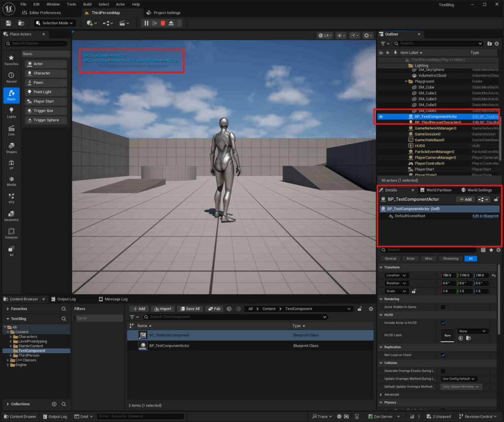Select the VFX category icon
The width and height of the screenshot is (504, 422).
11,198
